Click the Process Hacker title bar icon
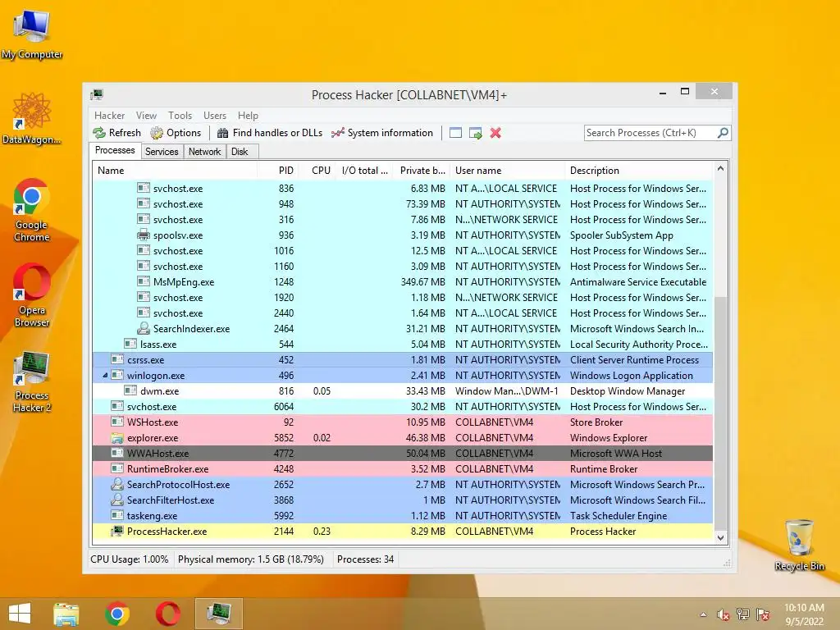 97,95
